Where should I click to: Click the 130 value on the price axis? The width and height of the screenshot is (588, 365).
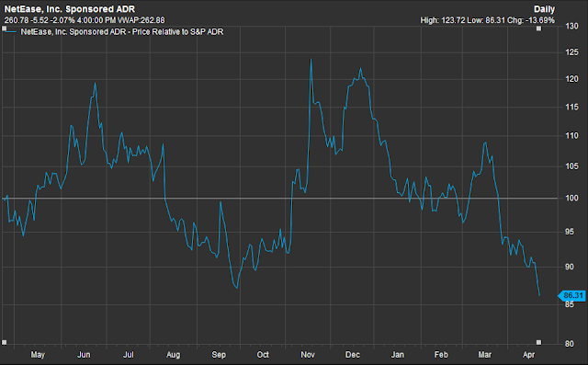(571, 27)
